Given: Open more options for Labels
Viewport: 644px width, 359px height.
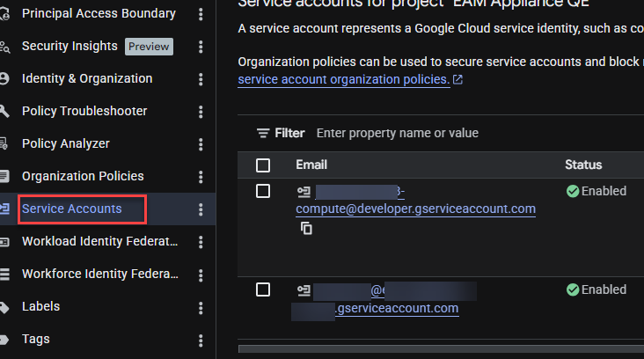Looking at the screenshot, I should [201, 307].
